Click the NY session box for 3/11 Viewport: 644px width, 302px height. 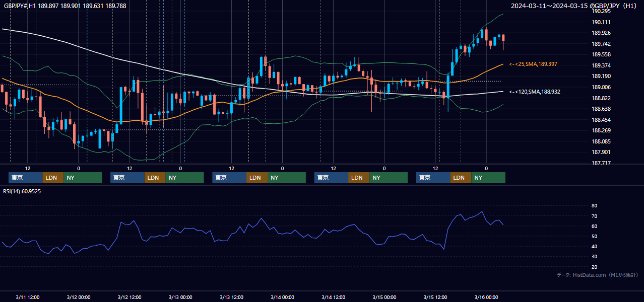[x=83, y=178]
